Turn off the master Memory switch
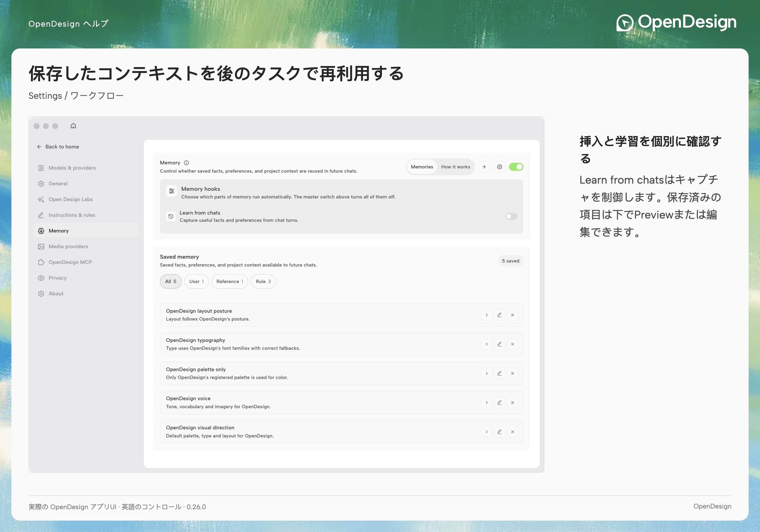The image size is (760, 532). pyautogui.click(x=516, y=167)
